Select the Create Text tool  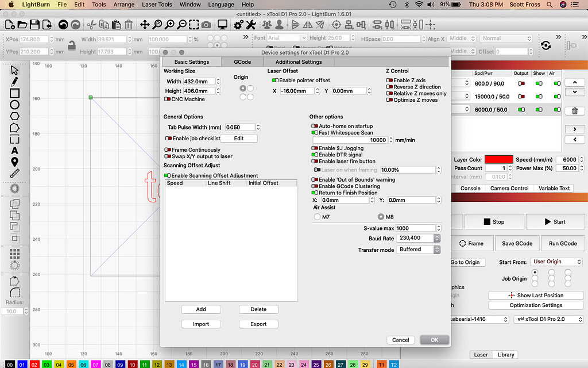tap(14, 150)
